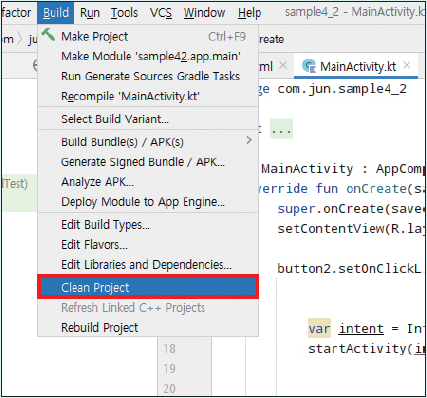Choose Generate Signed Bundle / APK

pyautogui.click(x=148, y=162)
